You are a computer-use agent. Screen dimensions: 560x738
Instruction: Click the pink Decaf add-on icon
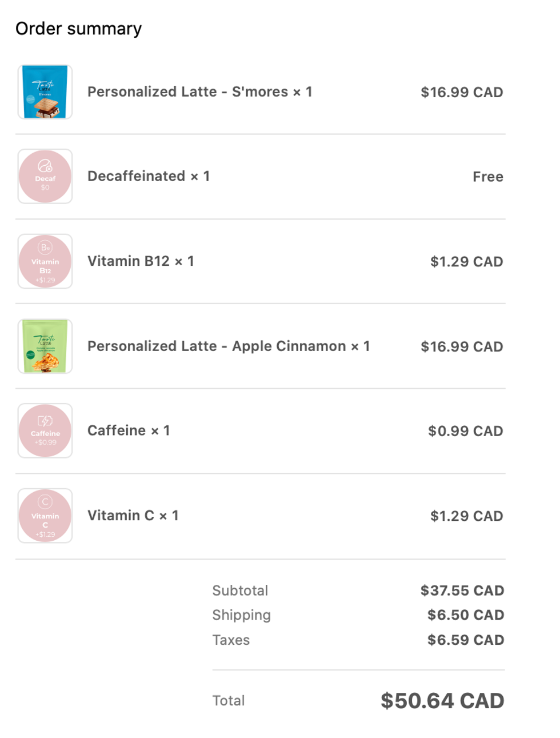(45, 177)
